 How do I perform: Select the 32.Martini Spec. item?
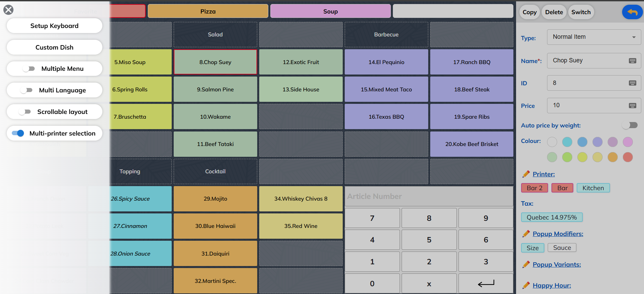pyautogui.click(x=215, y=281)
